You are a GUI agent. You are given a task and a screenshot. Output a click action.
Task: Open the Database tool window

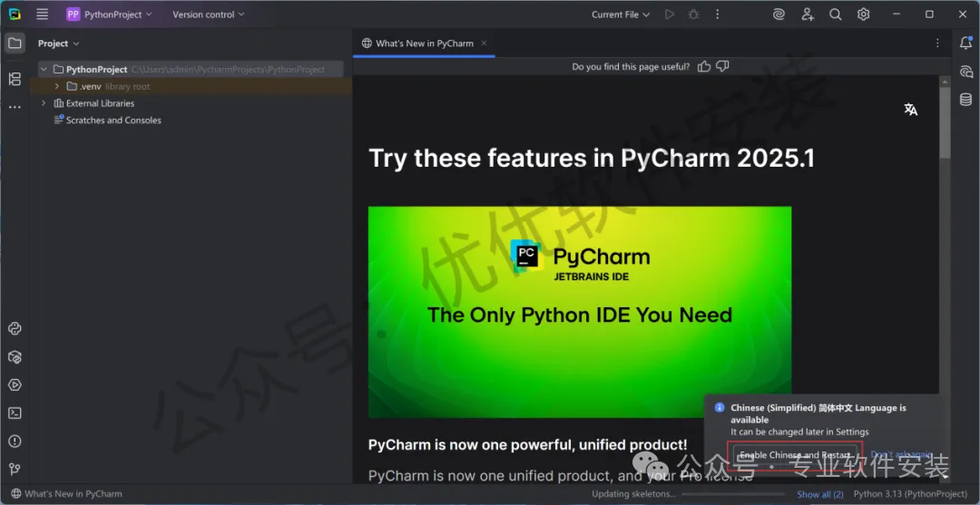(965, 99)
